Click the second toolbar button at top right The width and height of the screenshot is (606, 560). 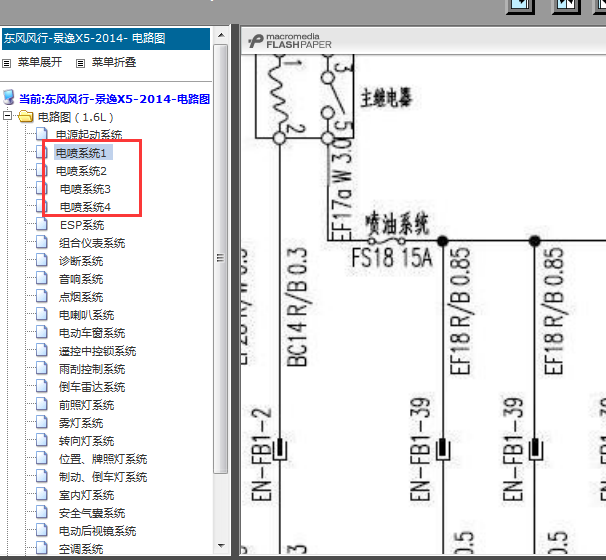[566, 6]
